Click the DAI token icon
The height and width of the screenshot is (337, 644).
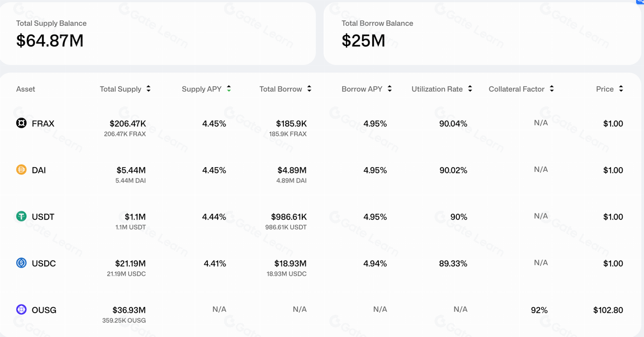(x=21, y=170)
